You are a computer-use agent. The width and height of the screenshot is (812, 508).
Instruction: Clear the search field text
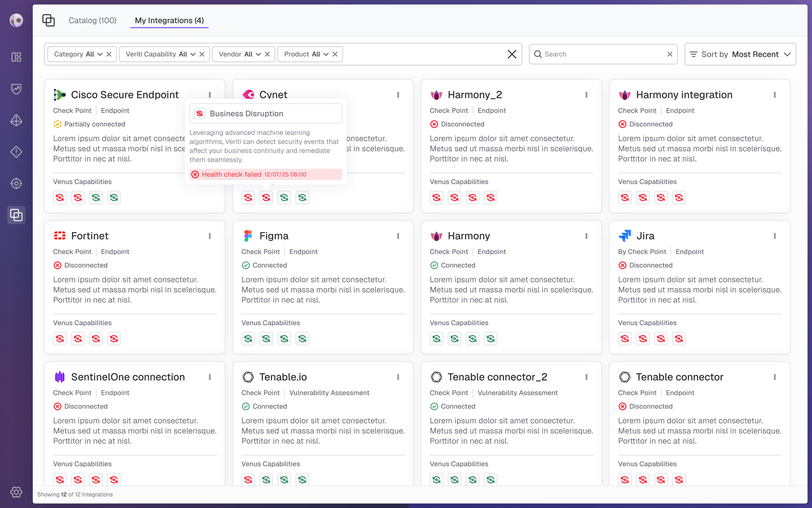coord(670,54)
